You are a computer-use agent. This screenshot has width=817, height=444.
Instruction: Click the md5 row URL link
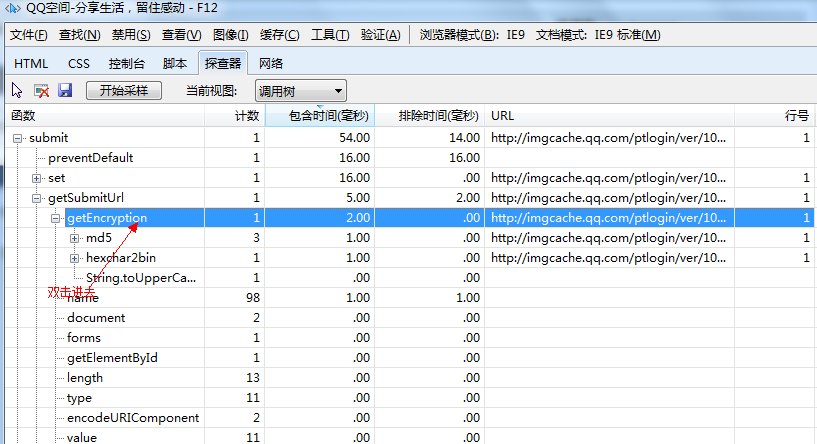[x=608, y=238]
